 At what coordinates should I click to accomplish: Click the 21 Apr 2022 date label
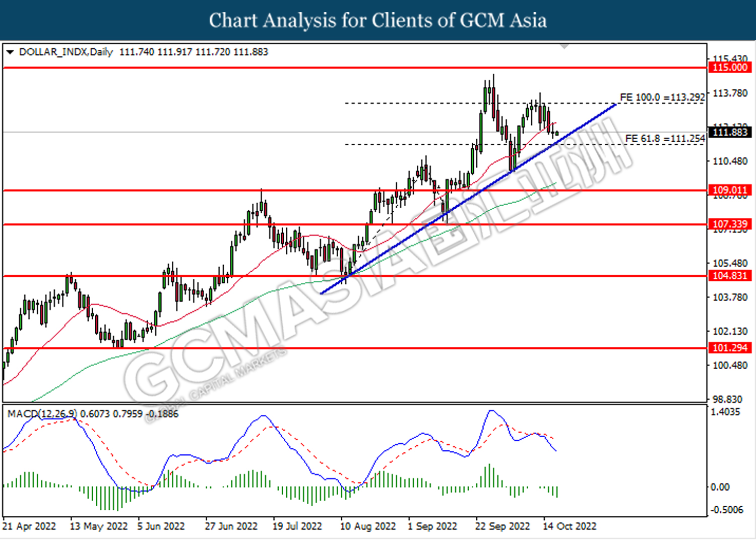29,526
